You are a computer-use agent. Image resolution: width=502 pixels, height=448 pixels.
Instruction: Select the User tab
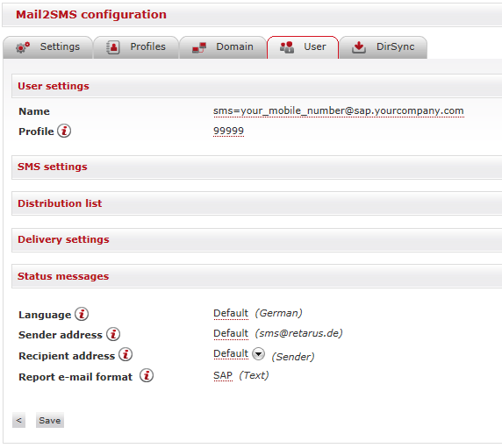coord(303,47)
